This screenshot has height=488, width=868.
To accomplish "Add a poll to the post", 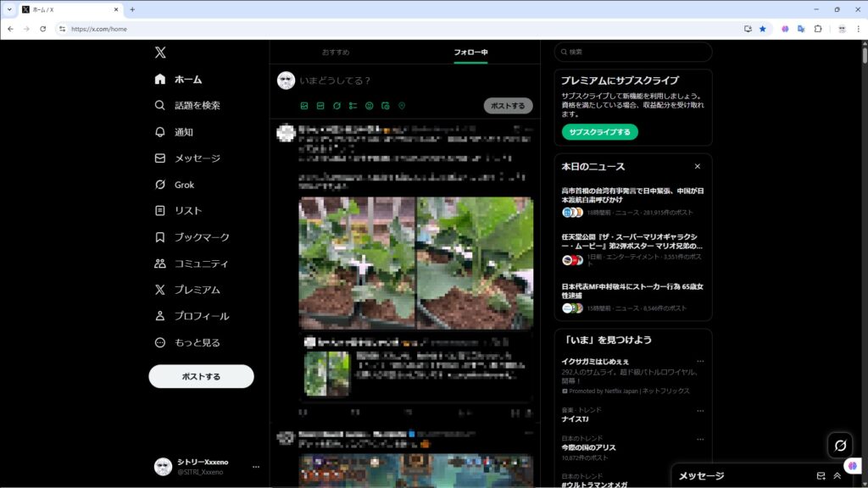I will pyautogui.click(x=353, y=106).
